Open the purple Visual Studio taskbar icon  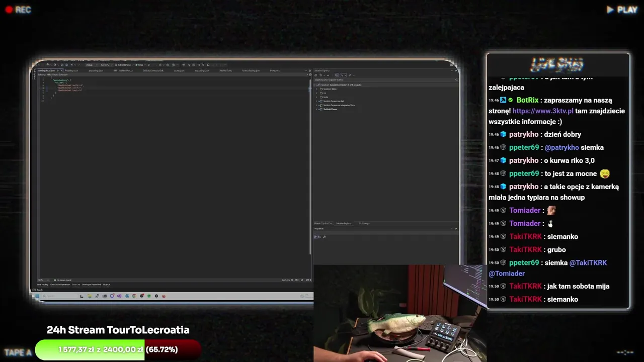tap(119, 296)
